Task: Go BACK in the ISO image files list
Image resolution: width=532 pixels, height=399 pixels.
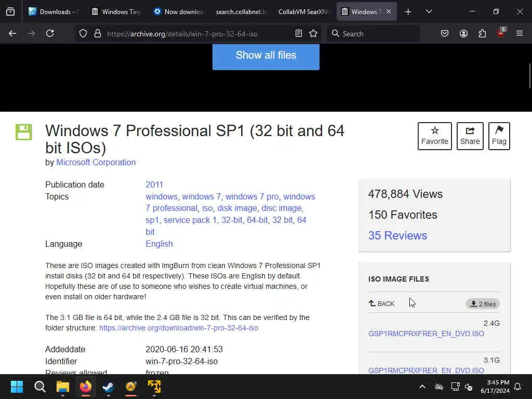Action: [x=382, y=303]
